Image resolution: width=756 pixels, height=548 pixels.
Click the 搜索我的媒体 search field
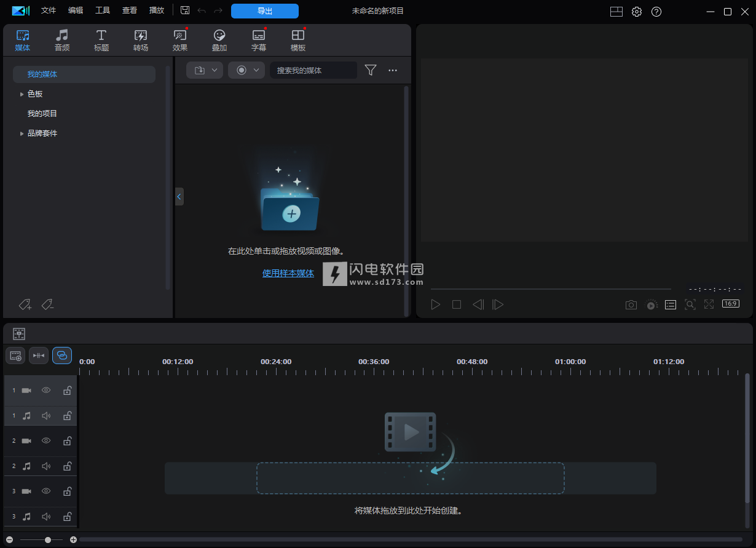[313, 70]
